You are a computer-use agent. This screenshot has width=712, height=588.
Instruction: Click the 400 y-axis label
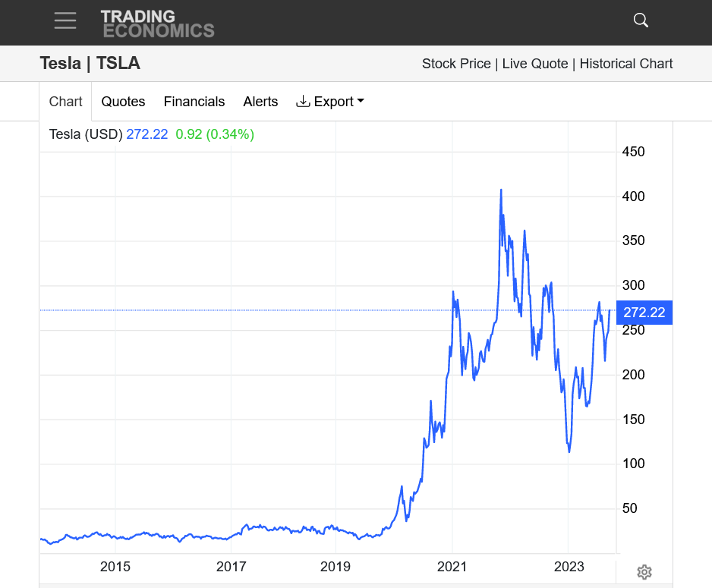coord(634,197)
